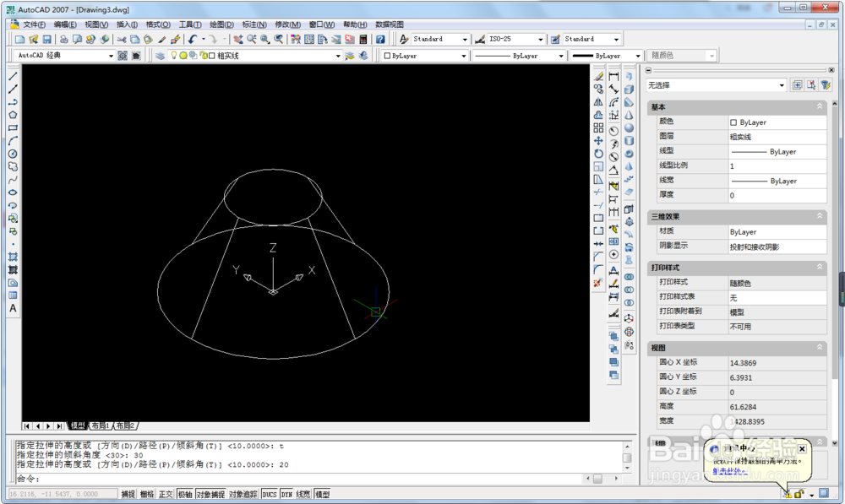
Task: Open the ByLayer color control dropdown
Action: click(463, 56)
